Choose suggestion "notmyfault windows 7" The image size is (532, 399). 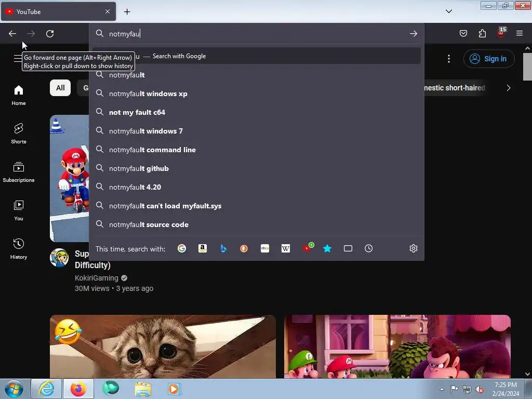(257, 131)
